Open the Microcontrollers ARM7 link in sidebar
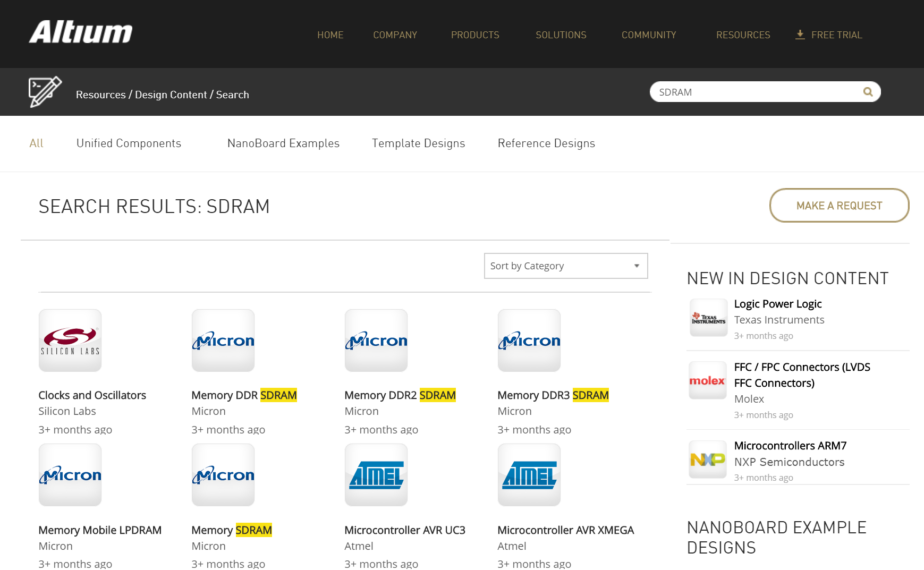The height and width of the screenshot is (570, 924). [790, 446]
